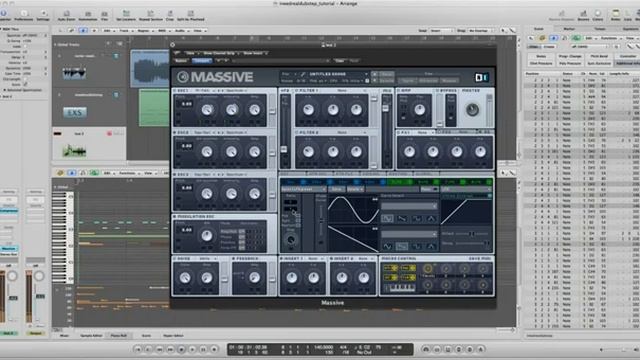Click the Crop toolbar icon

click(170, 16)
